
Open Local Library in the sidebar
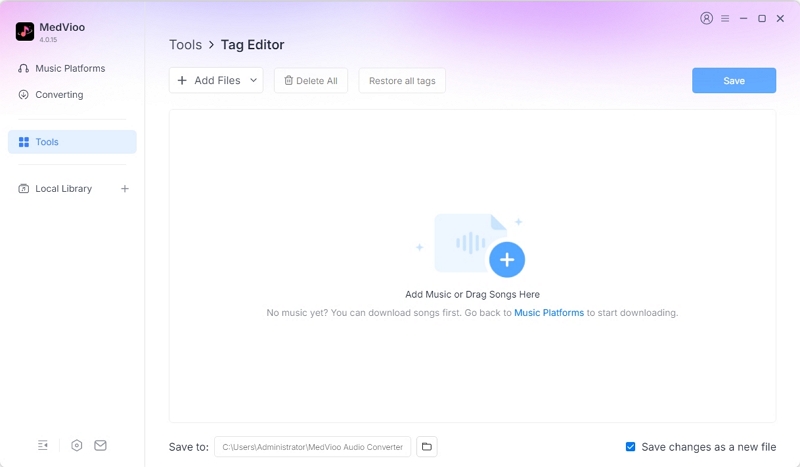pyautogui.click(x=55, y=188)
